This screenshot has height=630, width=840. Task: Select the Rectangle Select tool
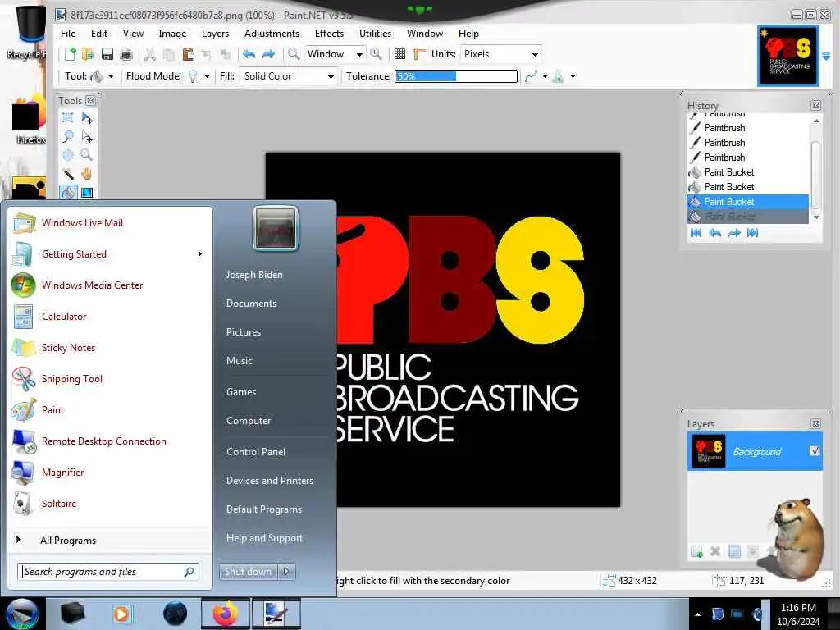tap(67, 118)
